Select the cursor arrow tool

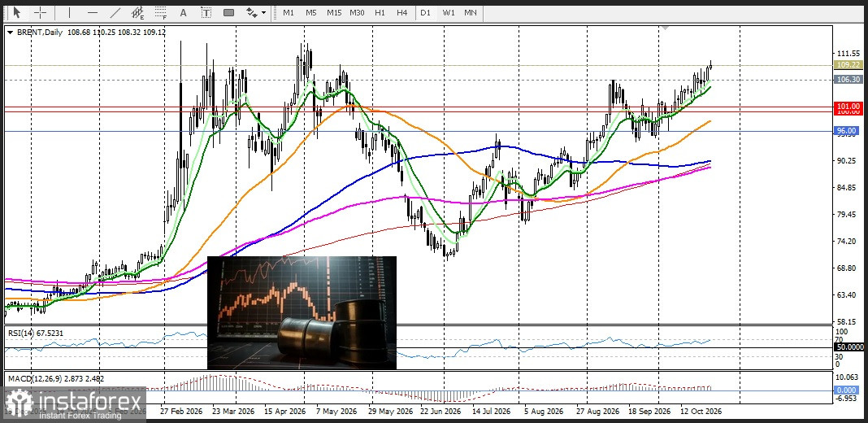[16, 11]
